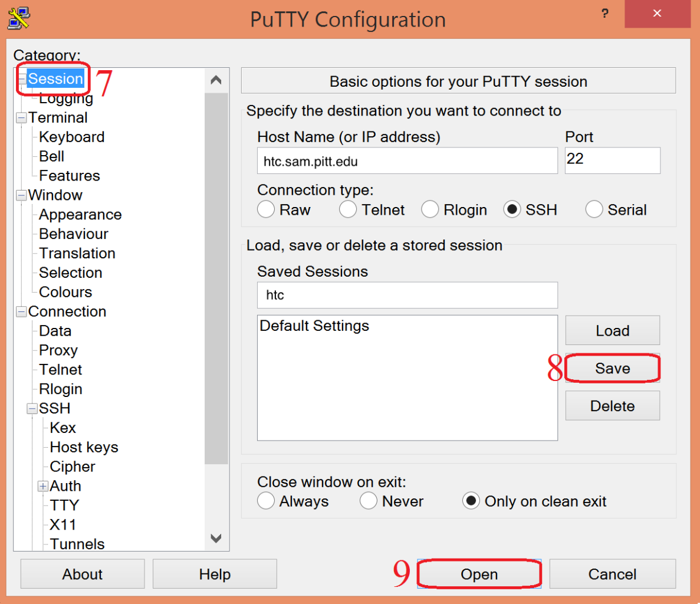Select the Telnet connection type

pos(348,209)
